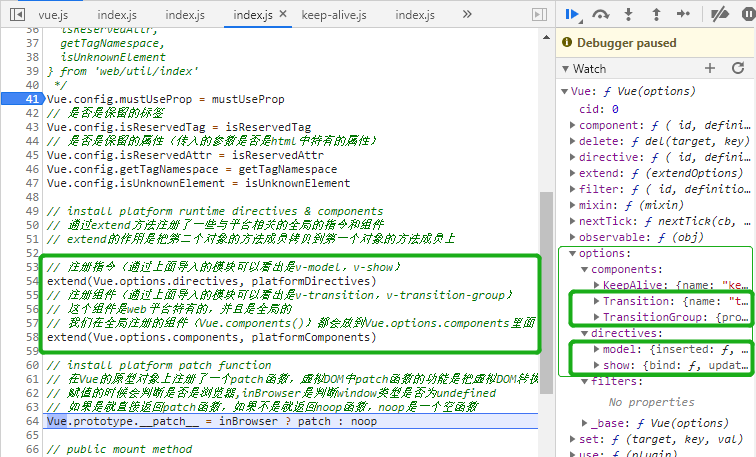
Task: Expand the mixin property
Action: coord(572,205)
